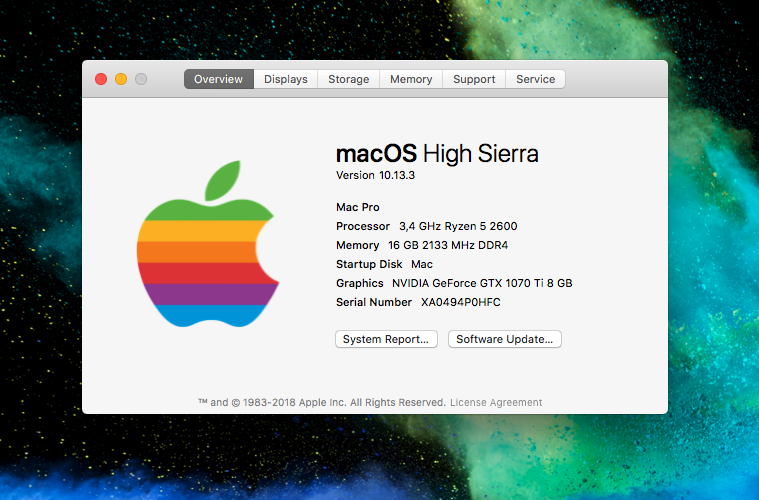Select the Memory tab
Image resolution: width=759 pixels, height=500 pixels.
coord(411,79)
